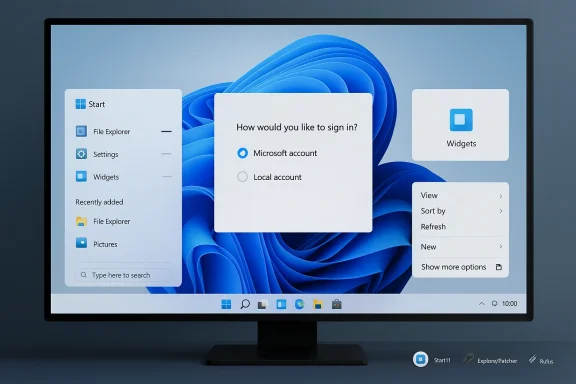This screenshot has width=576, height=384.
Task: Click the Type here to search field
Action: tap(124, 275)
